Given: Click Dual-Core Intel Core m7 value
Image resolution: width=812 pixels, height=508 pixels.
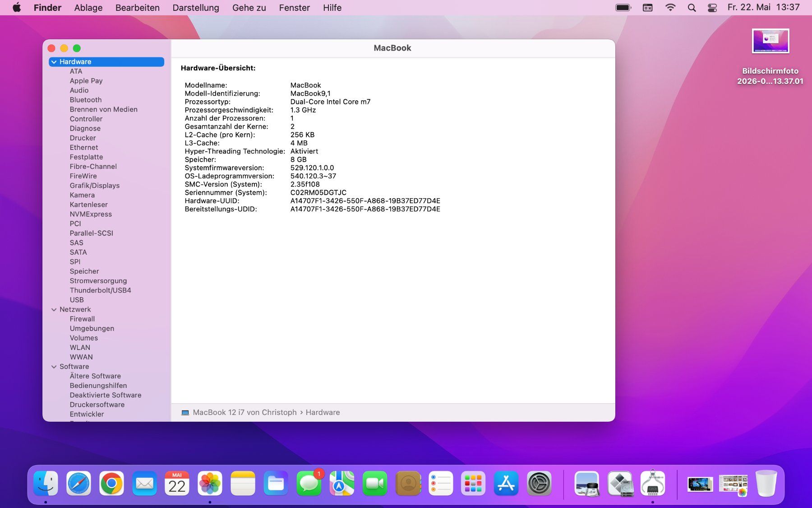Looking at the screenshot, I should click(x=330, y=102).
